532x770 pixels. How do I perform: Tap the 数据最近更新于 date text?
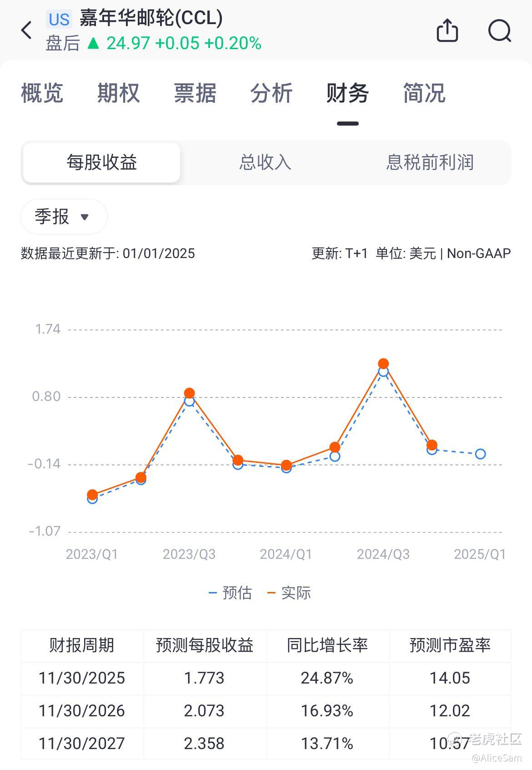coord(108,253)
